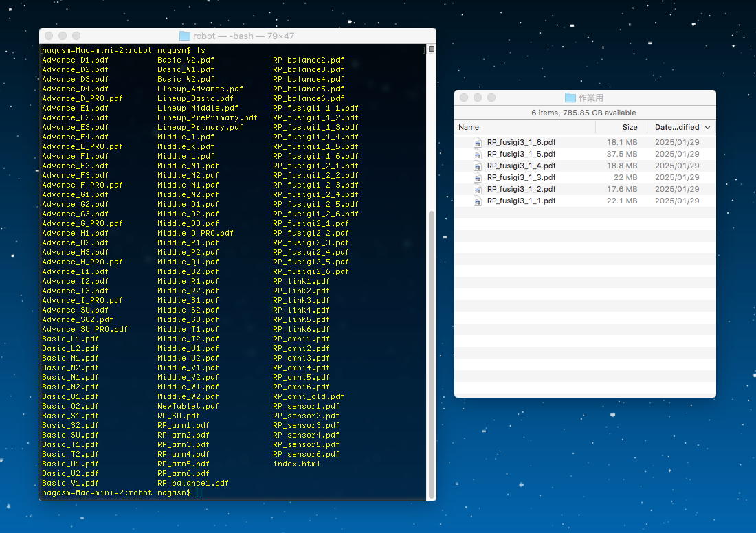Click the split pane icon above Terminal scrollbar
Image resolution: width=756 pixels, height=533 pixels.
(x=431, y=49)
